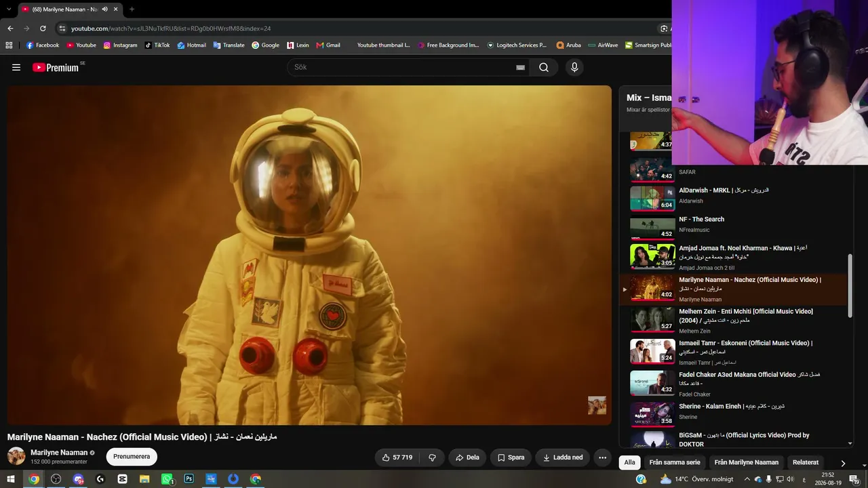Open the TikTok bookmark

pos(157,45)
